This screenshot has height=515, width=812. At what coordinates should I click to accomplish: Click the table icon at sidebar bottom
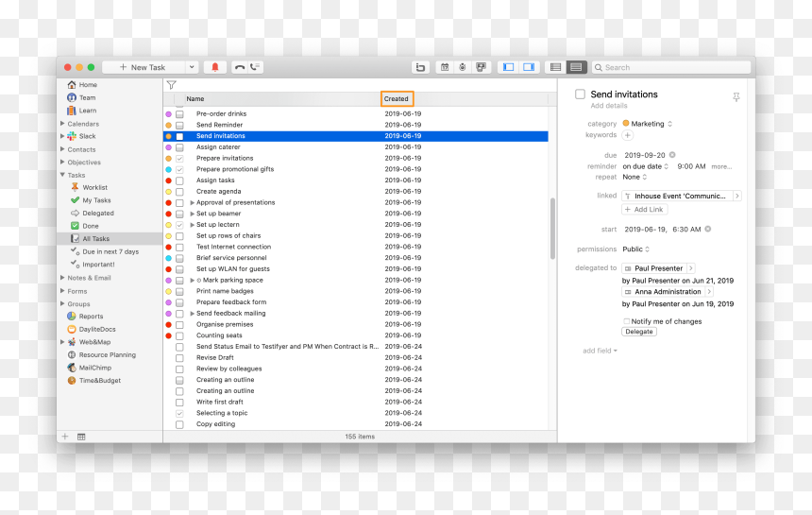point(81,437)
